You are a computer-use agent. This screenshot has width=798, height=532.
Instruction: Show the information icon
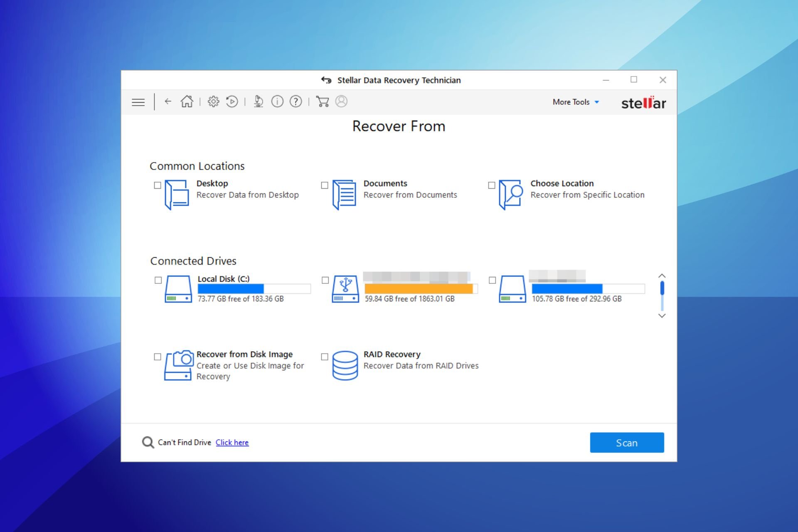(277, 101)
